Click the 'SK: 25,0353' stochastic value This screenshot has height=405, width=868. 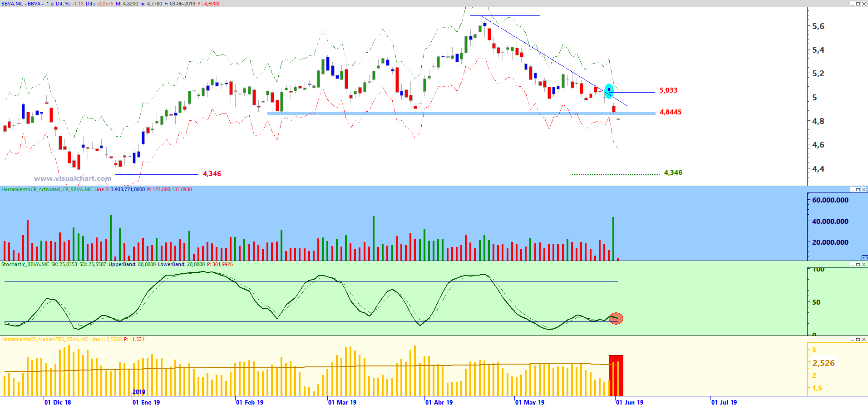64,264
